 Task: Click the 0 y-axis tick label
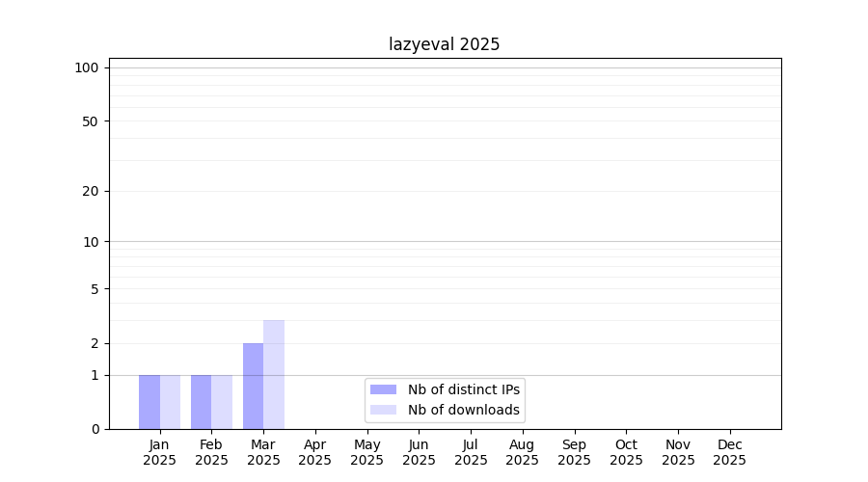pyautogui.click(x=95, y=429)
